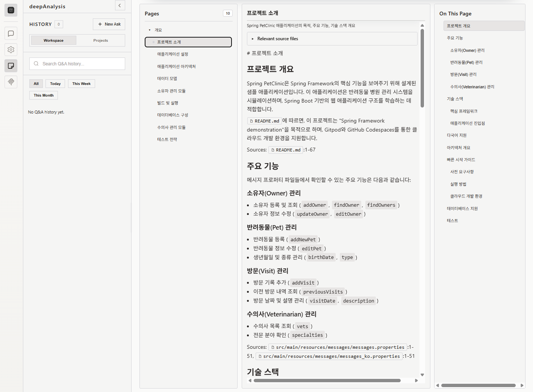Jump to 주요 기능 in On This Page
533x392 pixels.
pyautogui.click(x=455, y=38)
